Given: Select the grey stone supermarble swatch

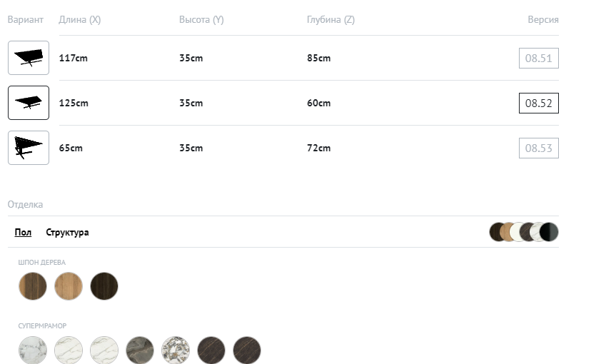Looking at the screenshot, I should (140, 350).
